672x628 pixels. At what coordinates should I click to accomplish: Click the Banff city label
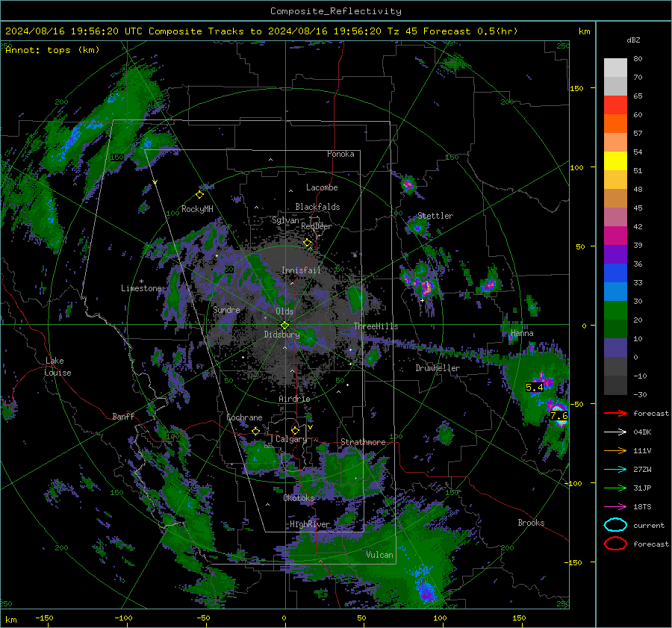tap(123, 416)
